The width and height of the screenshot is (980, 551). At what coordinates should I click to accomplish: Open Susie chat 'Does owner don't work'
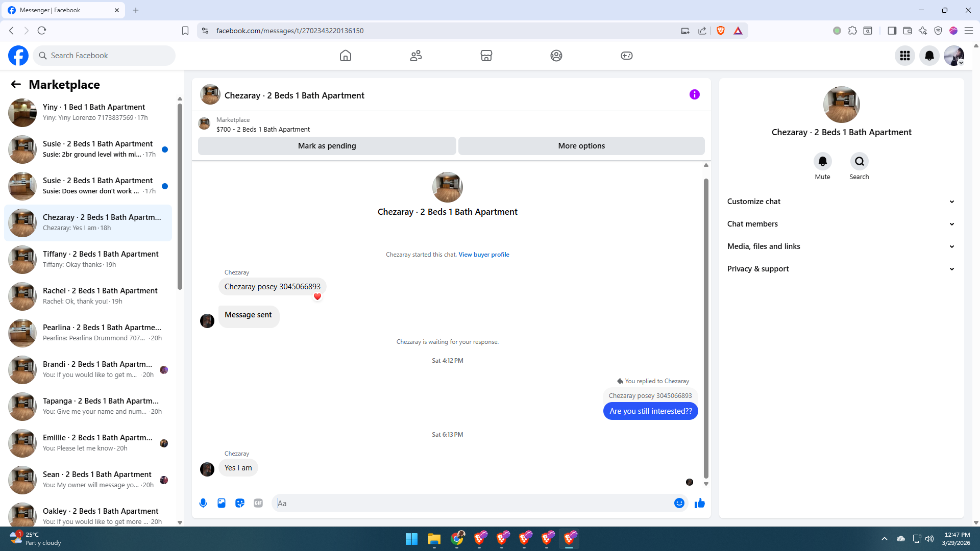click(x=88, y=186)
